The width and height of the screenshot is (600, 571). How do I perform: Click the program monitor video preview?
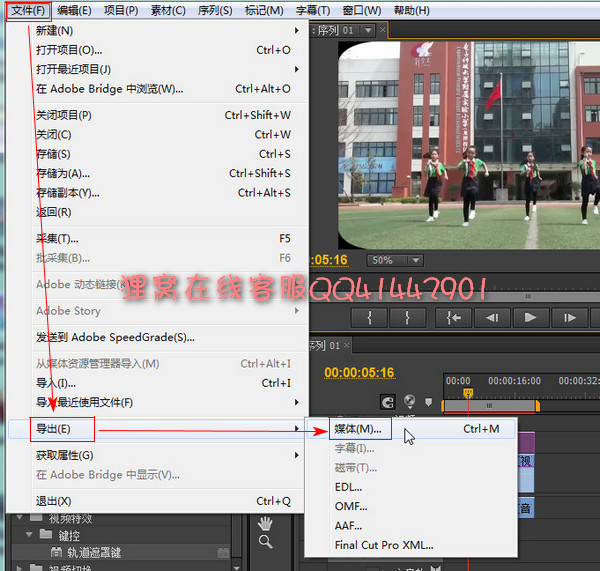coord(469,145)
